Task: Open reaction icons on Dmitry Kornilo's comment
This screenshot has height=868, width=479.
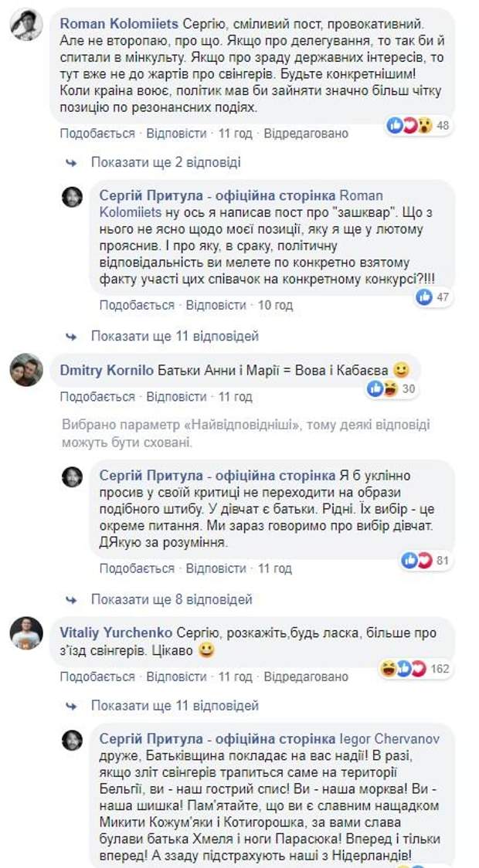Action: point(385,388)
